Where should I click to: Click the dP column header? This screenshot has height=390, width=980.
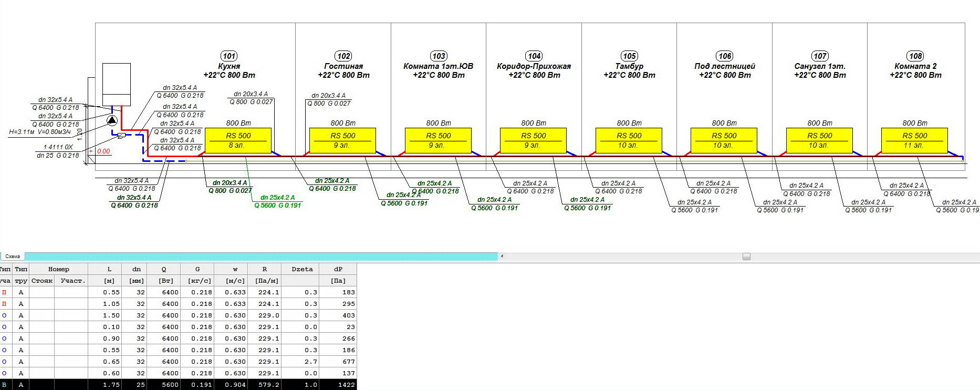338,269
